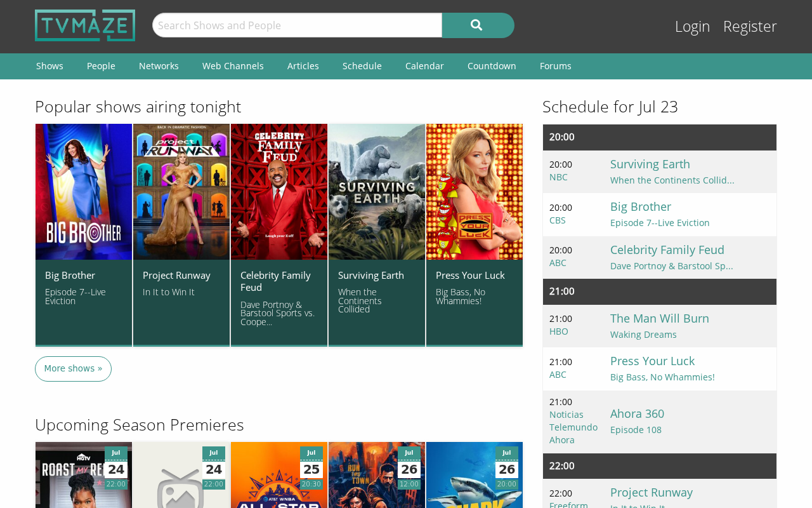
Task: Focus the Search Shows and People field
Action: 297,25
